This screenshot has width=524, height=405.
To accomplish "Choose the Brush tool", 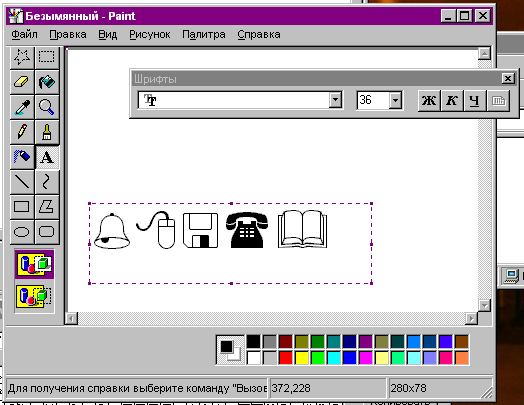I will pyautogui.click(x=47, y=132).
